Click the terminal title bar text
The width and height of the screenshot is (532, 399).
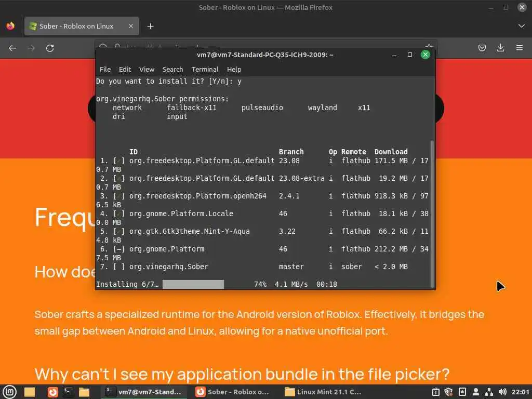click(x=265, y=55)
